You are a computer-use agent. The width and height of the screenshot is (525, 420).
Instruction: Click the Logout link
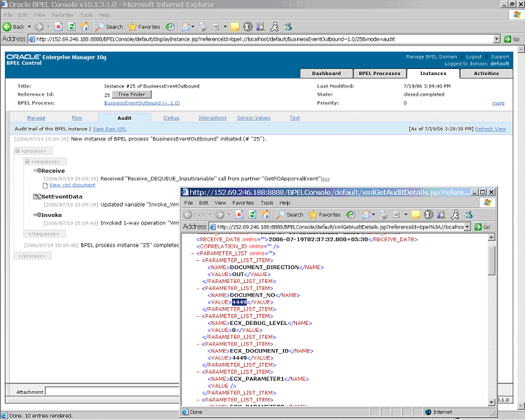(x=474, y=57)
